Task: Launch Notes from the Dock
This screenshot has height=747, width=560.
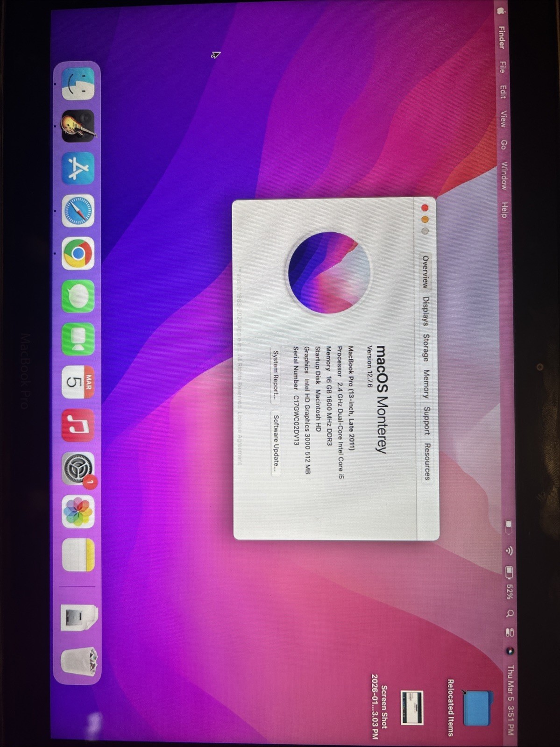Action: [x=78, y=555]
